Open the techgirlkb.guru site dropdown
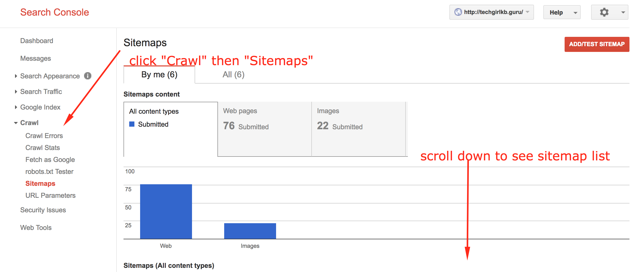 (x=491, y=12)
